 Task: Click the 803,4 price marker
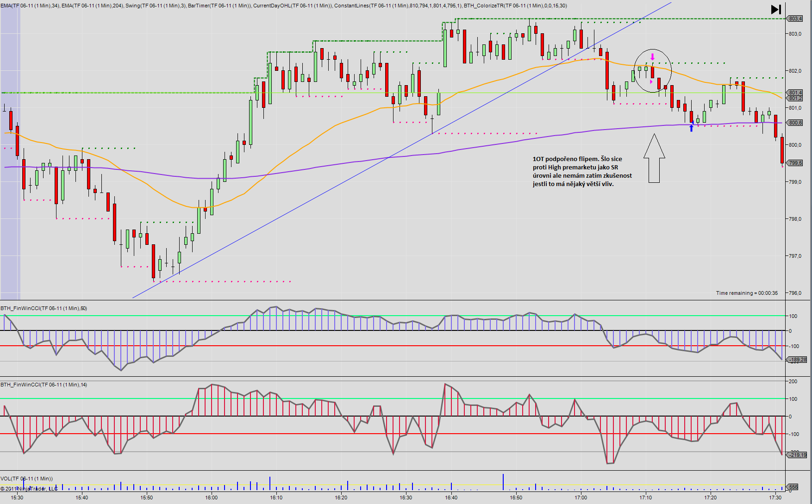[x=795, y=19]
